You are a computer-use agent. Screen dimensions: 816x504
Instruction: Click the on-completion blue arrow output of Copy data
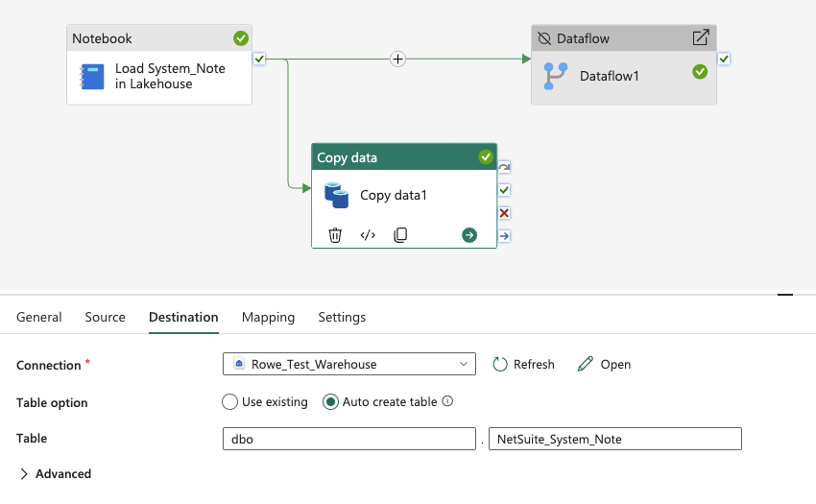pos(504,236)
